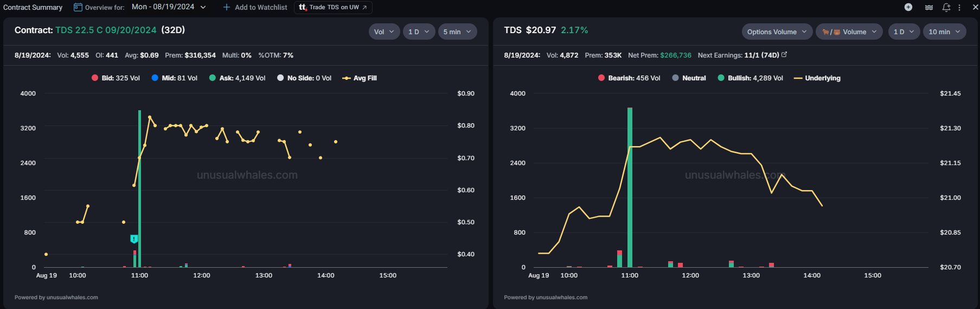Open the 10 min interval dropdown
The width and height of the screenshot is (980, 309).
944,31
